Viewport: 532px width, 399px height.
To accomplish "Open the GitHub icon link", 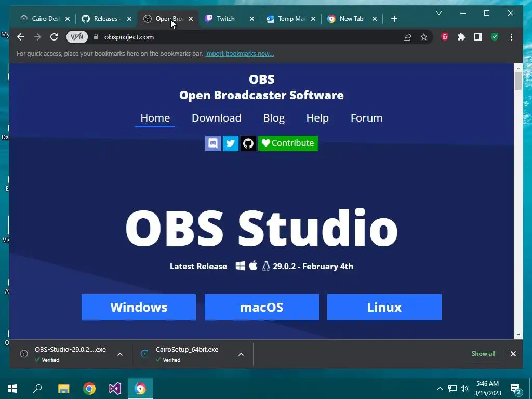I will (x=248, y=143).
